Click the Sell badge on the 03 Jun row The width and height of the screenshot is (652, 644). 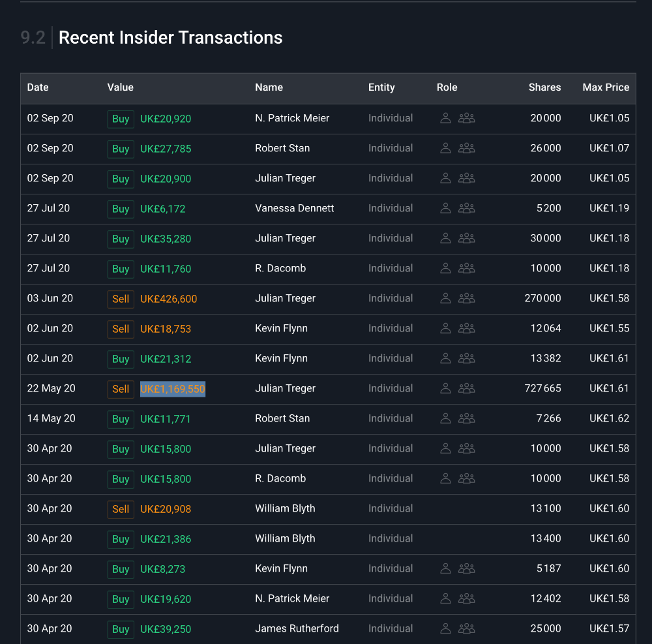(121, 299)
